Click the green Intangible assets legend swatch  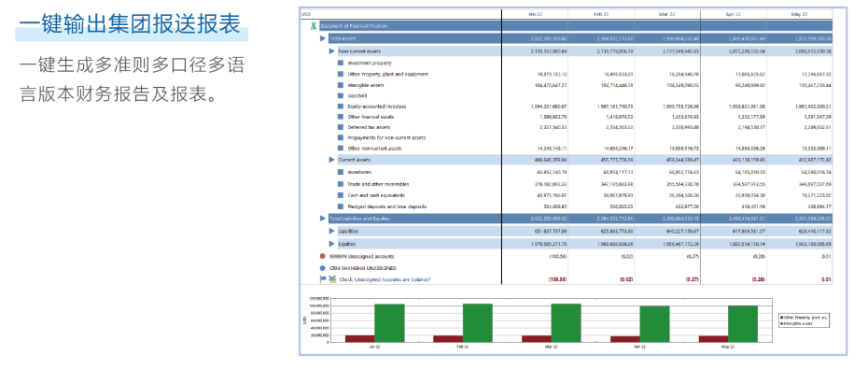tap(781, 323)
